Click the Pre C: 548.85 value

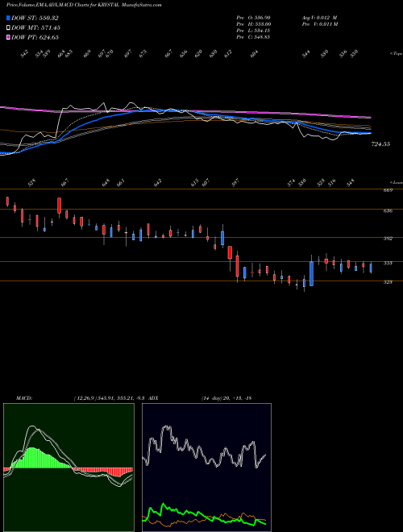pyautogui.click(x=253, y=37)
